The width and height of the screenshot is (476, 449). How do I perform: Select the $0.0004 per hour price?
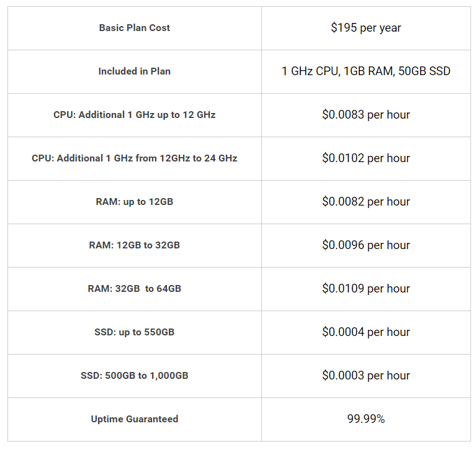coord(366,332)
